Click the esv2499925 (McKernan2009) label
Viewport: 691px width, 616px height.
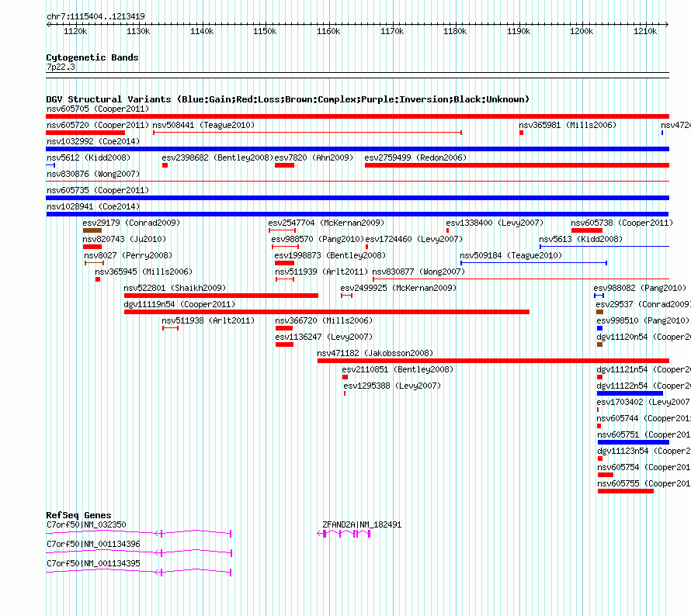tap(398, 288)
